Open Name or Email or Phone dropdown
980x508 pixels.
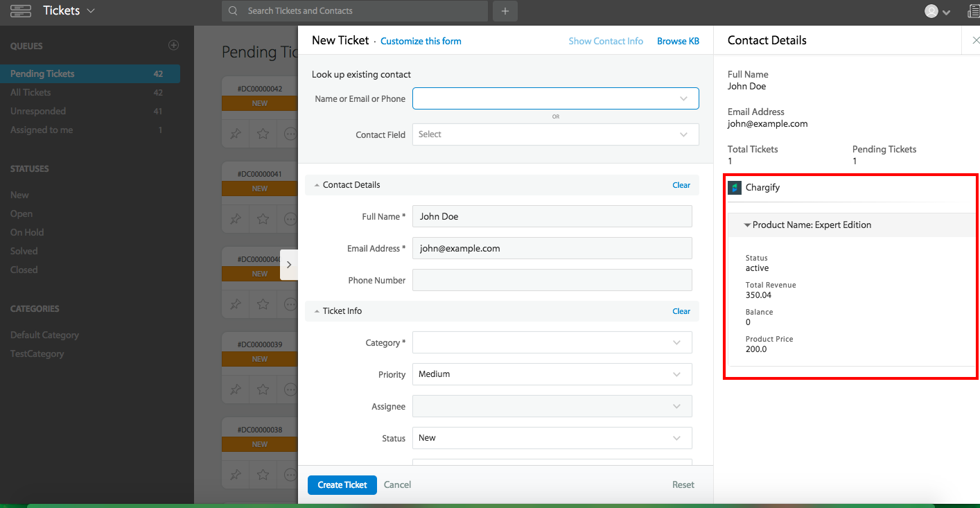(x=556, y=98)
